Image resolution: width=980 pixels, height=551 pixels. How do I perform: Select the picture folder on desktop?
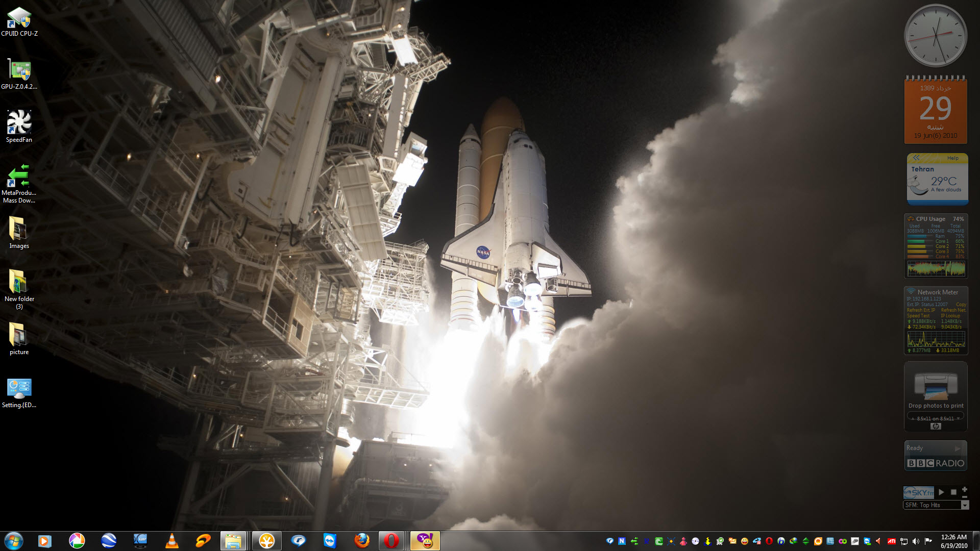click(19, 339)
